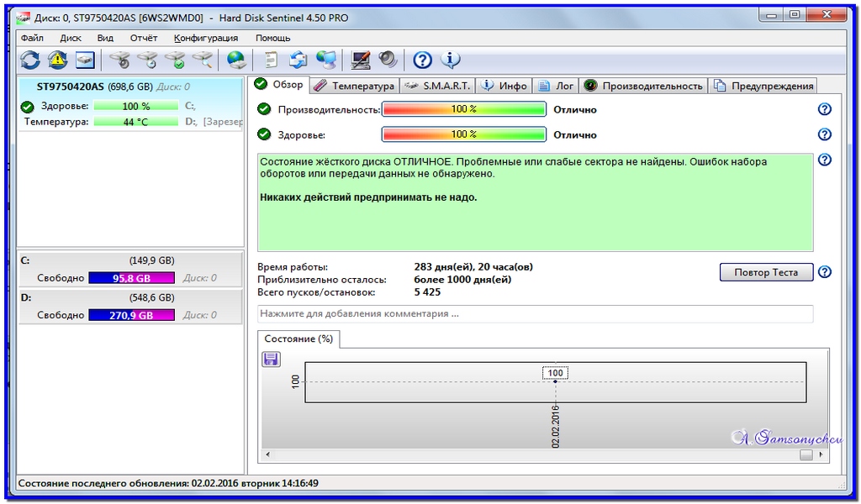Image resolution: width=861 pixels, height=504 pixels.
Task: Click the left panel Температура 44 °C bar
Action: [135, 122]
